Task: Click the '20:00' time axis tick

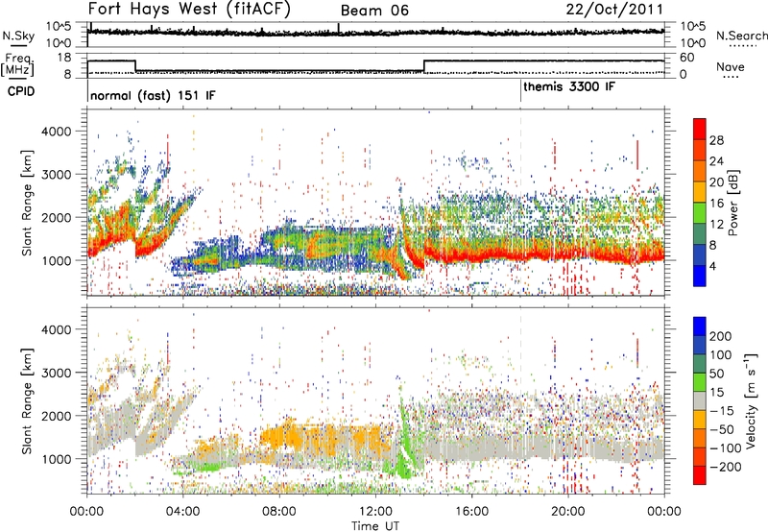Action: (x=567, y=511)
